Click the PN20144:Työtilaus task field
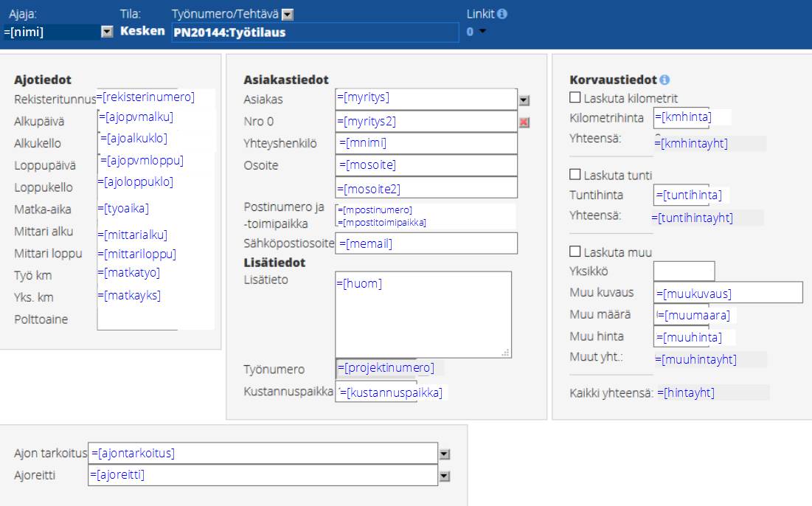The image size is (812, 506). coord(314,32)
